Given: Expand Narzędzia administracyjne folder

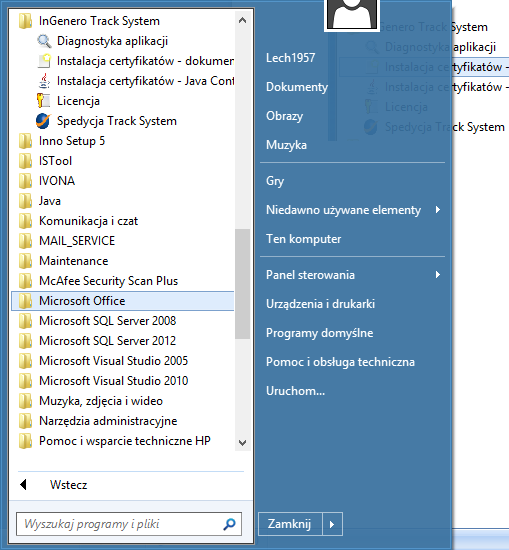Looking at the screenshot, I should tap(123, 421).
